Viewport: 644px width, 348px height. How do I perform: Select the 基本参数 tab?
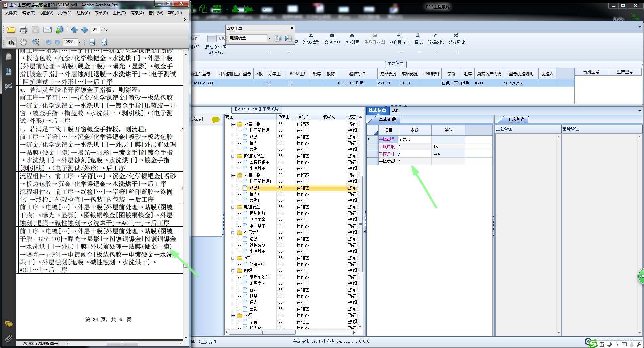coord(387,119)
